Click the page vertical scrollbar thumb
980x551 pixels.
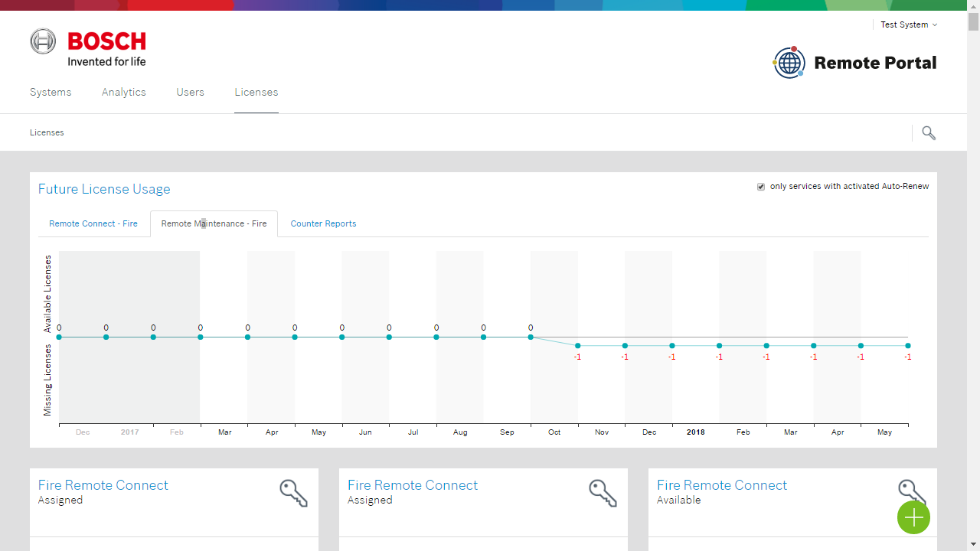[x=973, y=21]
